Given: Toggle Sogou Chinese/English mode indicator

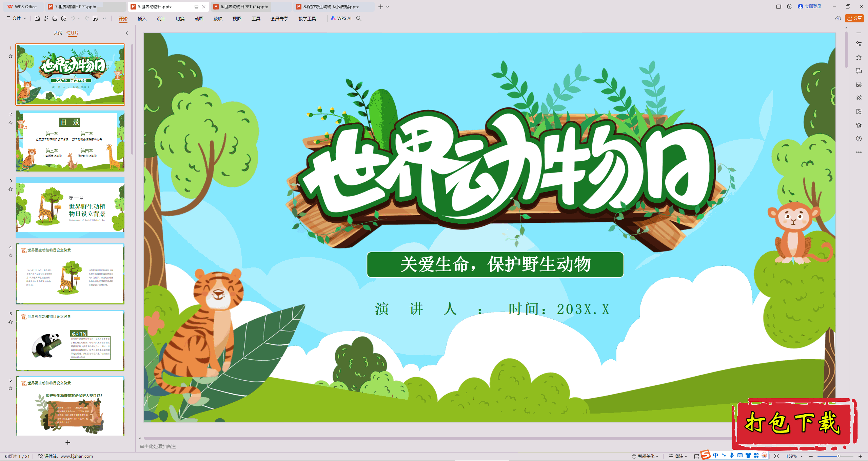Looking at the screenshot, I should tap(715, 456).
